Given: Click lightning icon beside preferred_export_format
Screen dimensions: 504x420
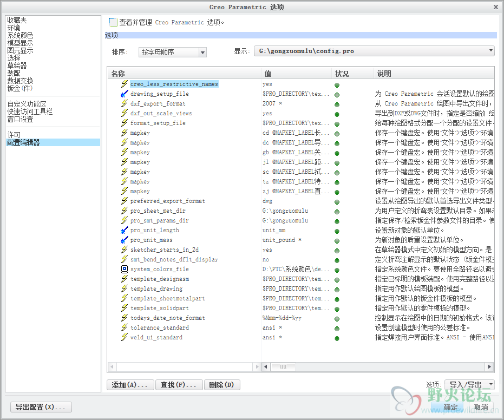Looking at the screenshot, I should tap(125, 201).
